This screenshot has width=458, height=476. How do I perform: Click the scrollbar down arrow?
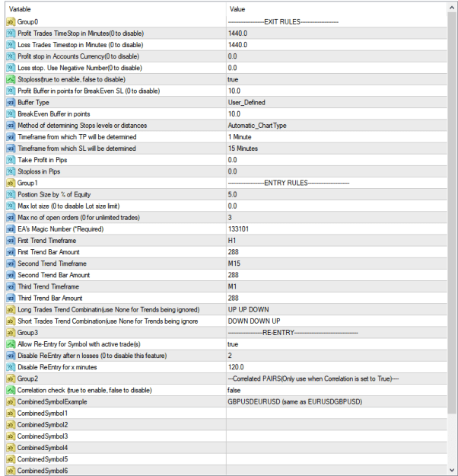(x=452, y=470)
